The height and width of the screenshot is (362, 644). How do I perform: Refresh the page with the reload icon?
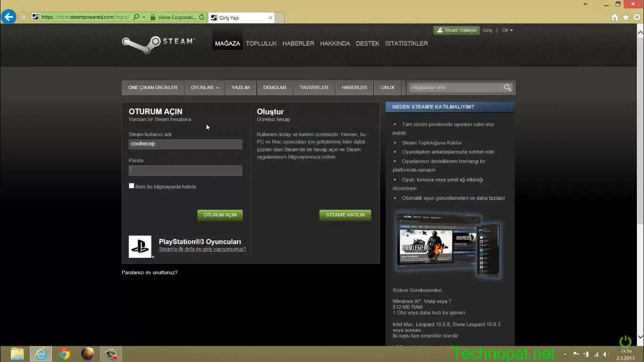[x=202, y=17]
